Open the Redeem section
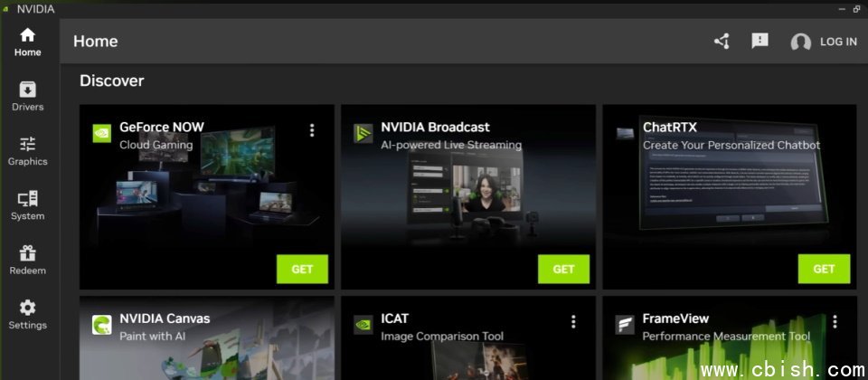 [28, 261]
